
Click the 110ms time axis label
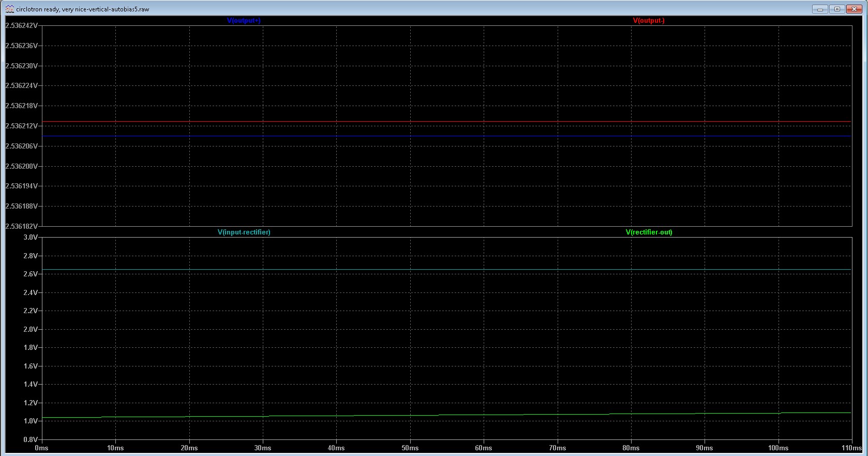(851, 448)
